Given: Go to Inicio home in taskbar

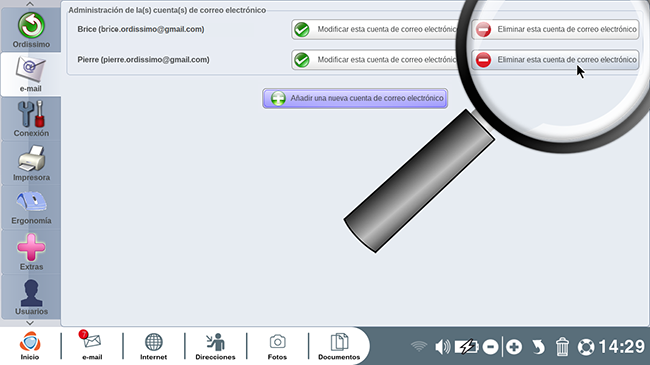Looking at the screenshot, I should (30, 346).
